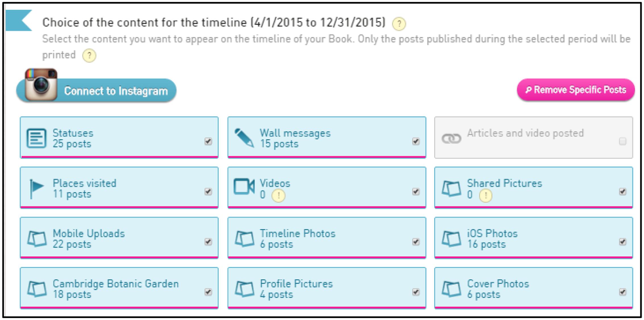The image size is (644, 320).
Task: Click the Wall messages pencil icon
Action: point(244,138)
